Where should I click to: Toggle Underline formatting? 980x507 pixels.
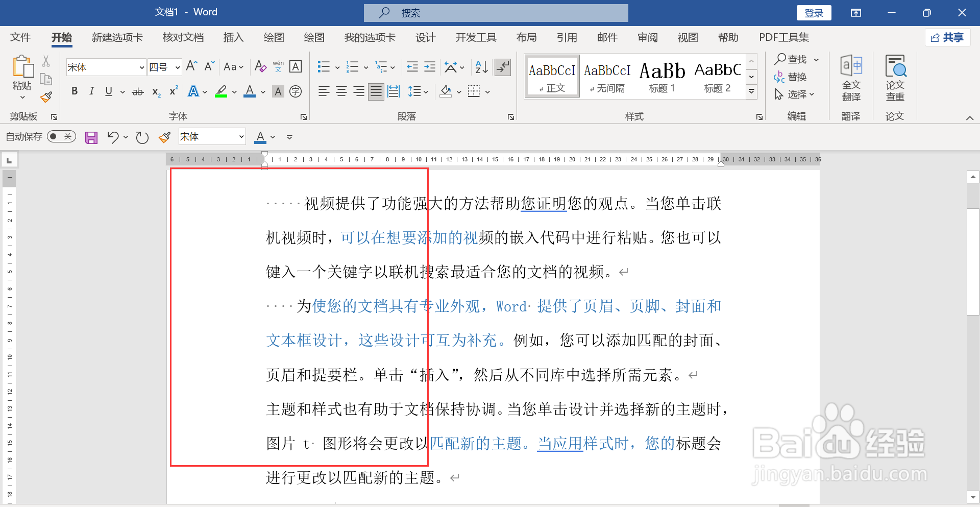(109, 91)
